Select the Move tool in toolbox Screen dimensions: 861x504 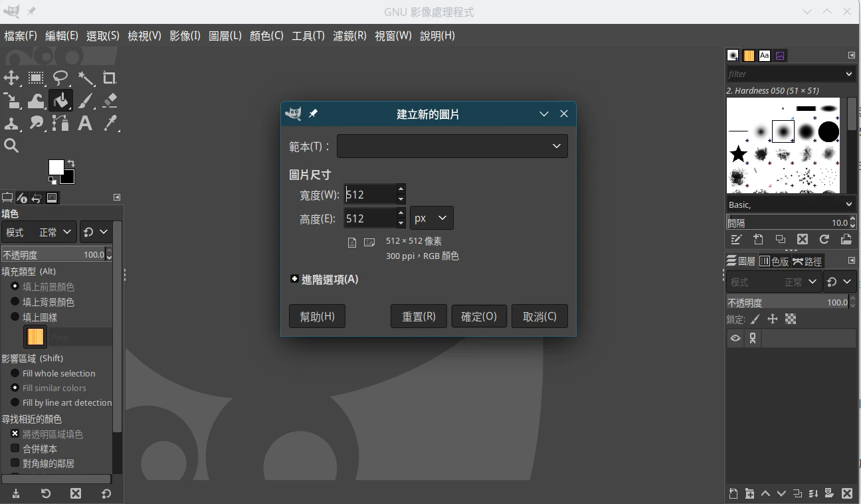[11, 78]
